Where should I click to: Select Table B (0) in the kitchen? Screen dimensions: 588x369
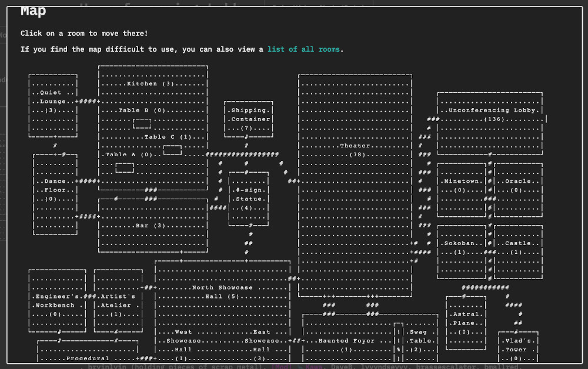pyautogui.click(x=142, y=110)
